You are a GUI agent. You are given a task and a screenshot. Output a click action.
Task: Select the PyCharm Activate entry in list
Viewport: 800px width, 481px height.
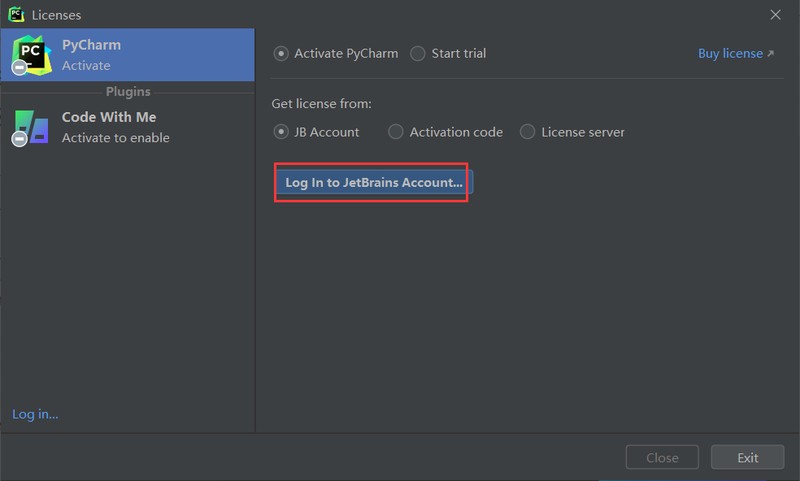tap(128, 55)
